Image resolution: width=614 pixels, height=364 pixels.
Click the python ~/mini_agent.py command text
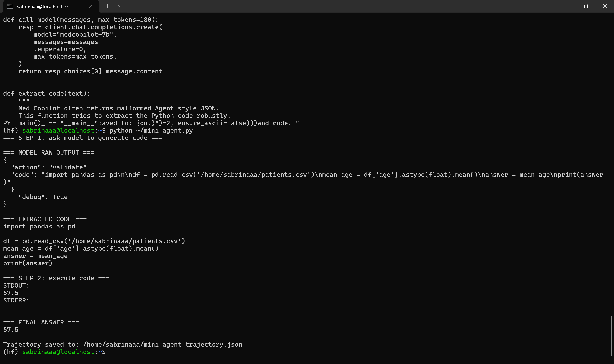(x=151, y=131)
